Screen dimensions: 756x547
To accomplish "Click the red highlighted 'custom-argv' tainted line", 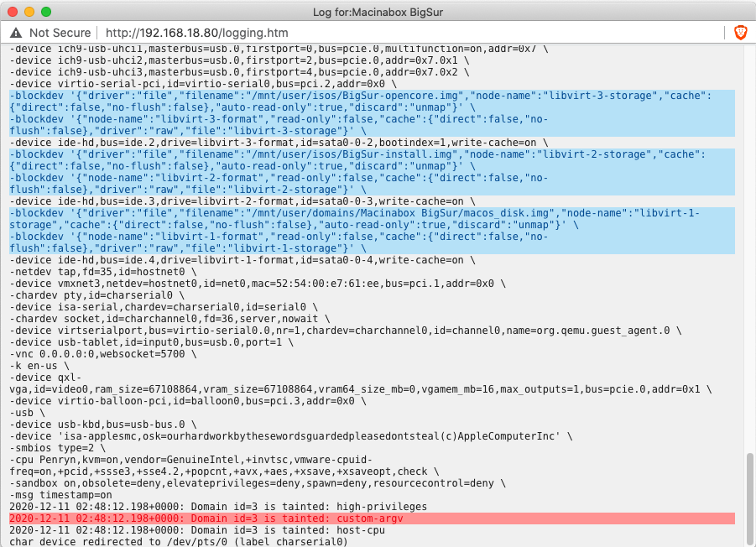I will coord(372,518).
